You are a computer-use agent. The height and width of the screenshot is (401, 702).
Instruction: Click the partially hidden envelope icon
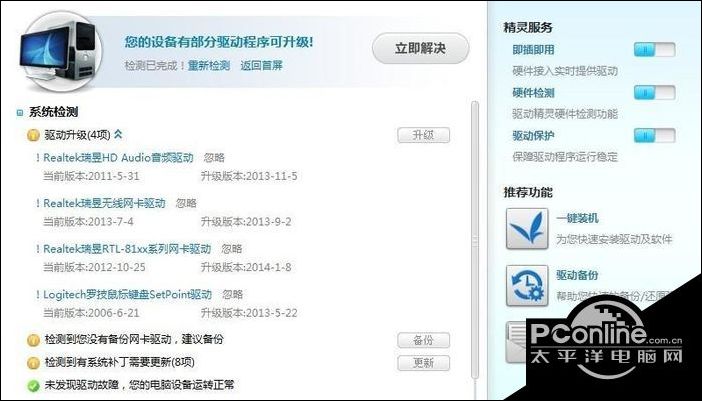516,342
